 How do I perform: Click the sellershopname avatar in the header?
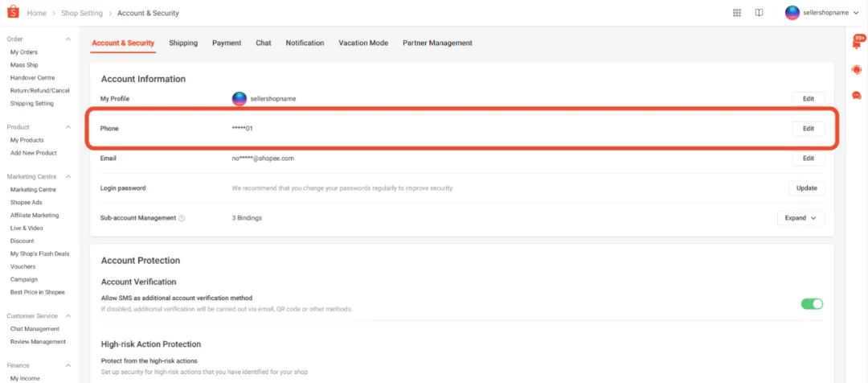792,13
